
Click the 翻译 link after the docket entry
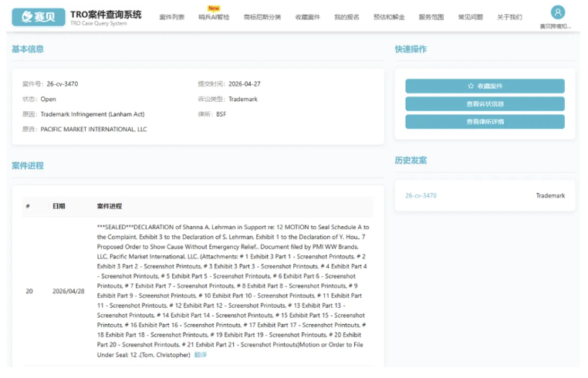click(201, 355)
